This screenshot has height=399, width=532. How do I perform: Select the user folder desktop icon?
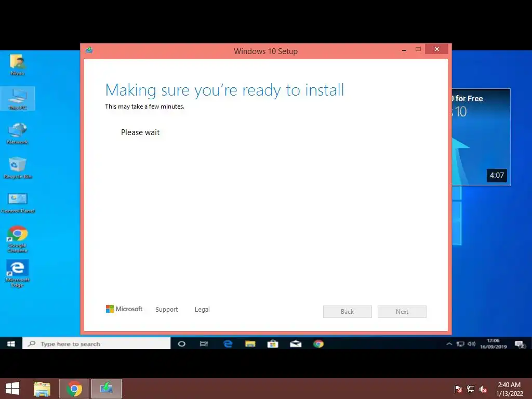coord(17,64)
